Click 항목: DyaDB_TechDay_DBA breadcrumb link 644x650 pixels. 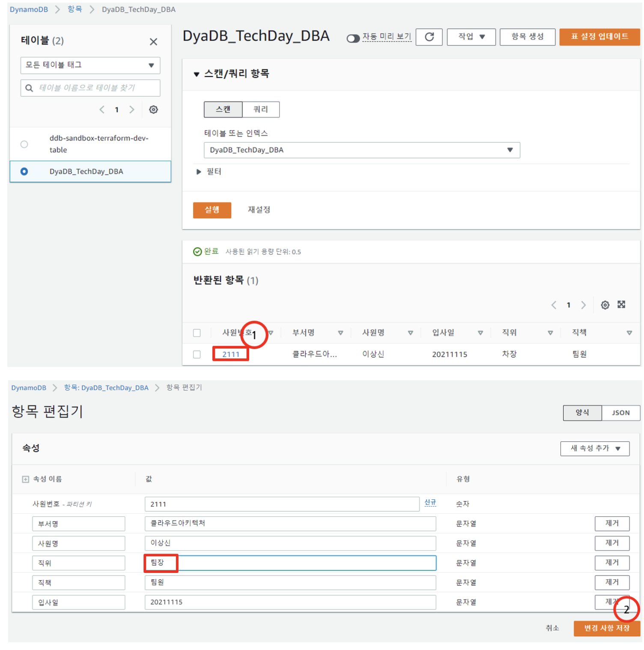[x=106, y=388]
